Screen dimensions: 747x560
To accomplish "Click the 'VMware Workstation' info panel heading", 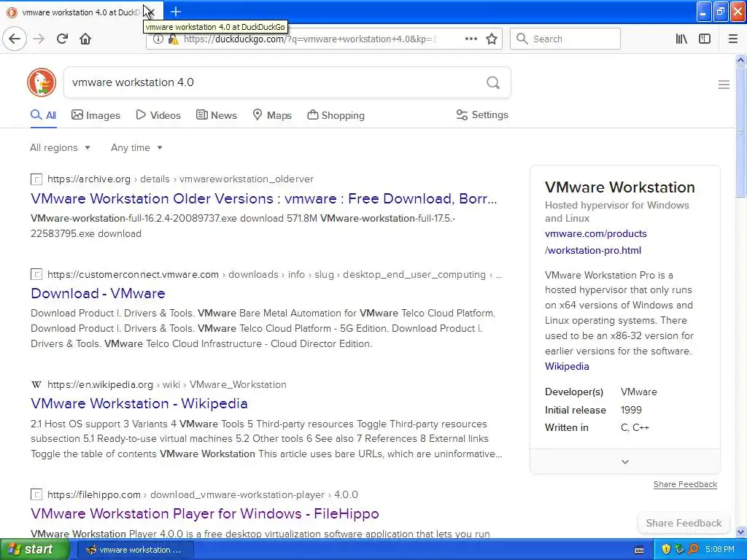I will [620, 187].
